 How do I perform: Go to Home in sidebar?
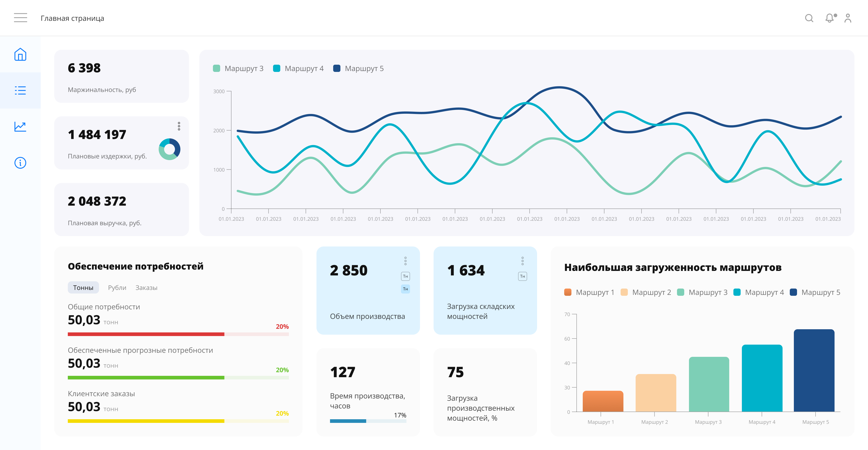coord(20,54)
